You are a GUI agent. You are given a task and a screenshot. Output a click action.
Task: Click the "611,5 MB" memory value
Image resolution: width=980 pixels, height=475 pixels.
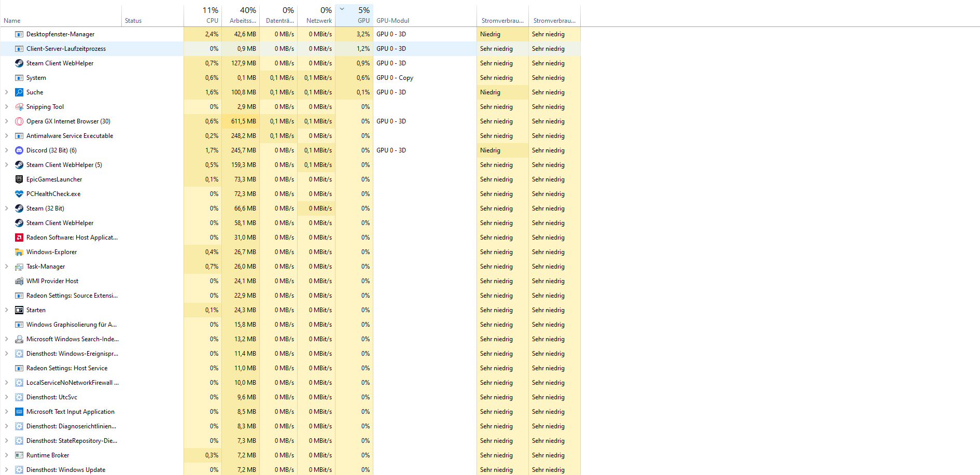click(244, 121)
